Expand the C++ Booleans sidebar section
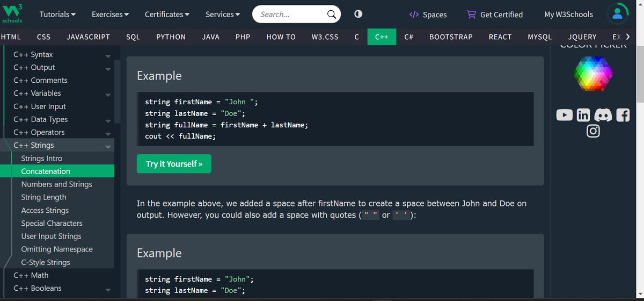 108,289
